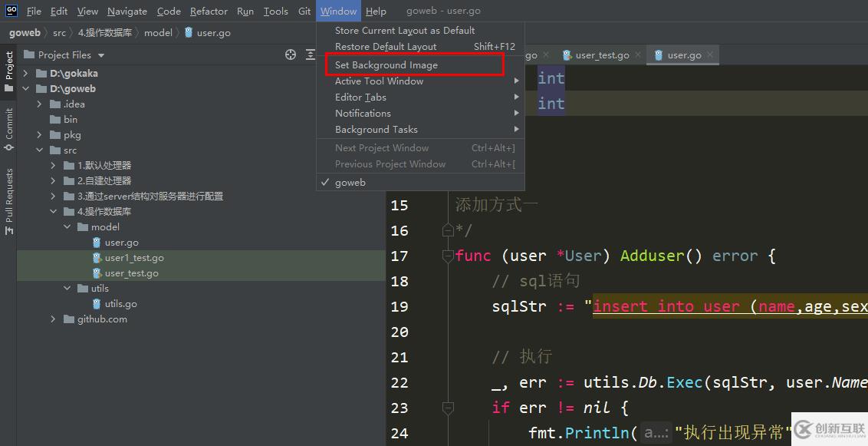868x446 pixels.
Task: Toggle the comment fold marker on line 16
Action: [448, 230]
